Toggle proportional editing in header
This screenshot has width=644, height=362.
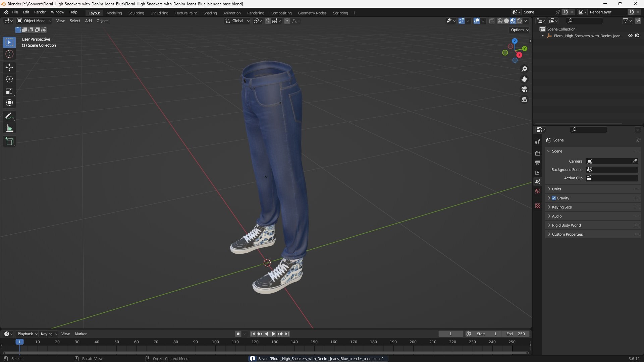[x=287, y=21]
